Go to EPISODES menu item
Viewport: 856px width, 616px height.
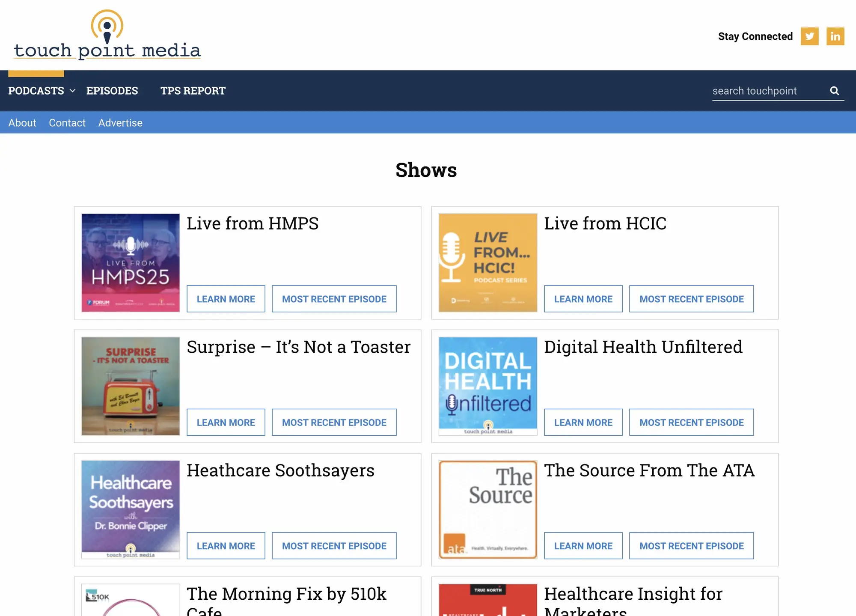112,91
